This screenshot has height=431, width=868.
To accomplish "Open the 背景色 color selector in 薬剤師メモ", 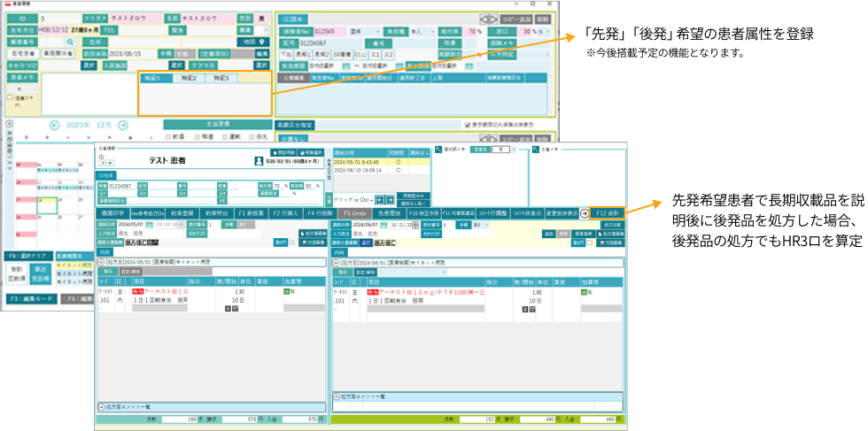I will pos(504,150).
